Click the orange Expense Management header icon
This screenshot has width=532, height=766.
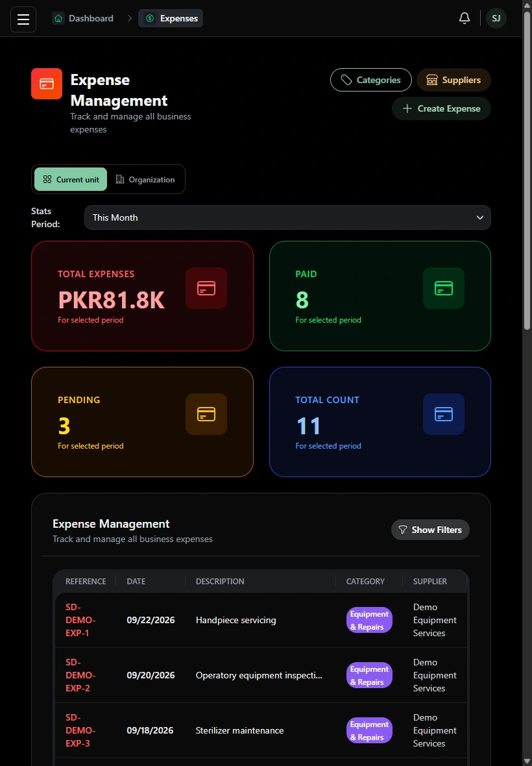pos(47,84)
